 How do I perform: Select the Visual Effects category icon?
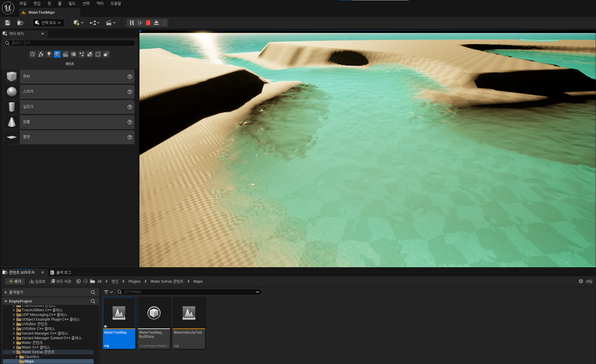pyautogui.click(x=82, y=54)
